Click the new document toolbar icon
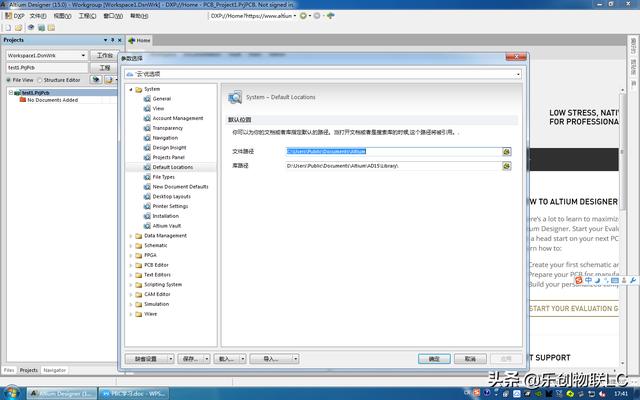Image resolution: width=640 pixels, height=400 pixels. [8, 28]
